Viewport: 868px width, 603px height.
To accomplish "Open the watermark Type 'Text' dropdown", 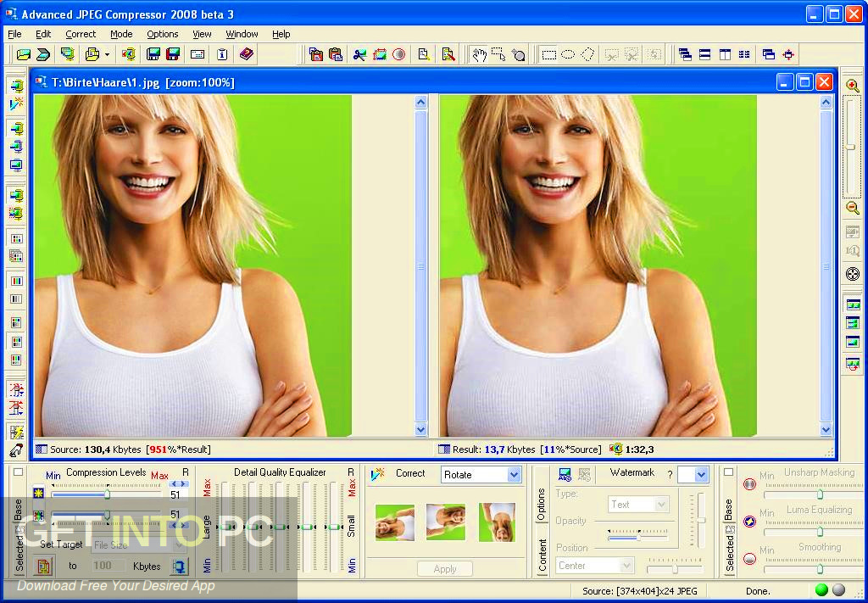I will click(x=660, y=505).
